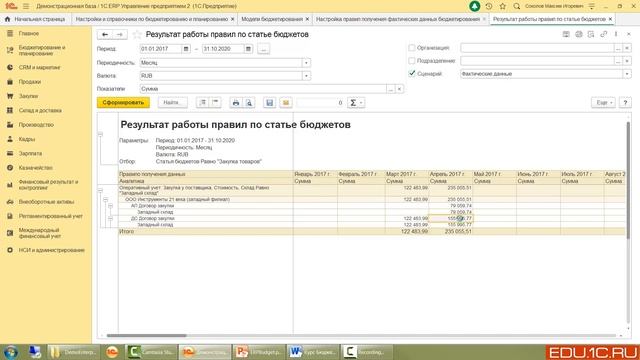Screen dimensions: 640x360
Task: Collapse the ООО Инструменты 21 века group
Action: 105,200
